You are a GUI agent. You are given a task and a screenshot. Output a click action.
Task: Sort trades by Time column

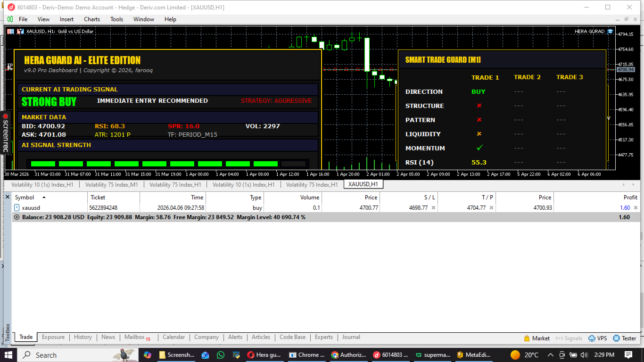coord(173,197)
